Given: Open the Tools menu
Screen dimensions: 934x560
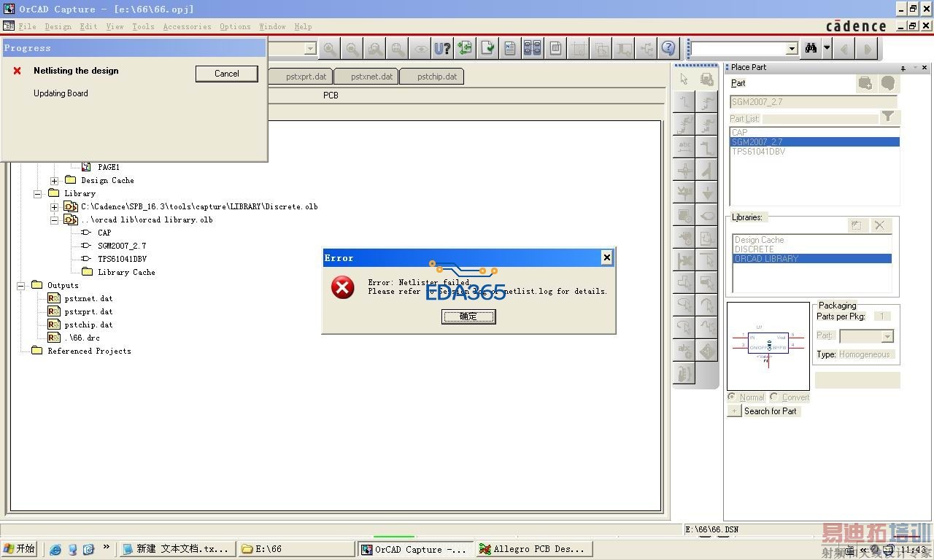Looking at the screenshot, I should click(143, 26).
